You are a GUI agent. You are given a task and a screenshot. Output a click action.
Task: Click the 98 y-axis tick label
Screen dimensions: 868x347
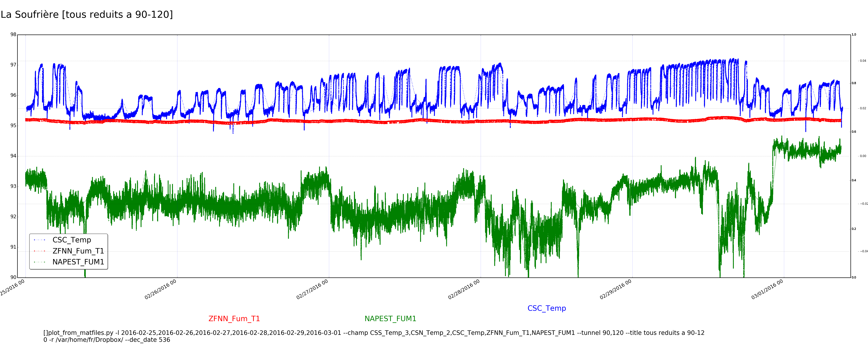tap(13, 34)
